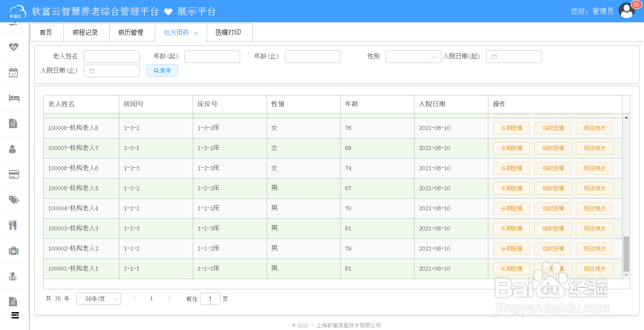Go to next page arrow

click(x=169, y=299)
